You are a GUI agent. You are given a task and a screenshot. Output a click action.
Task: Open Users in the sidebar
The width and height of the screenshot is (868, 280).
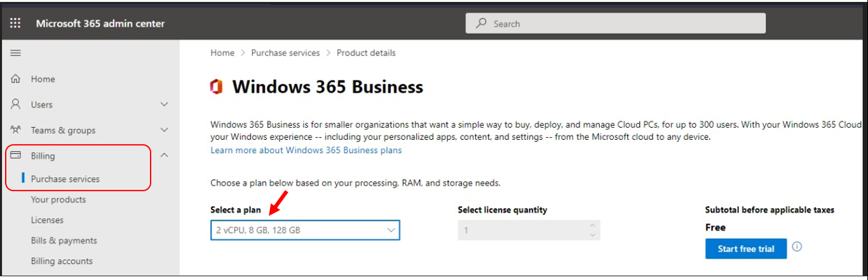42,105
